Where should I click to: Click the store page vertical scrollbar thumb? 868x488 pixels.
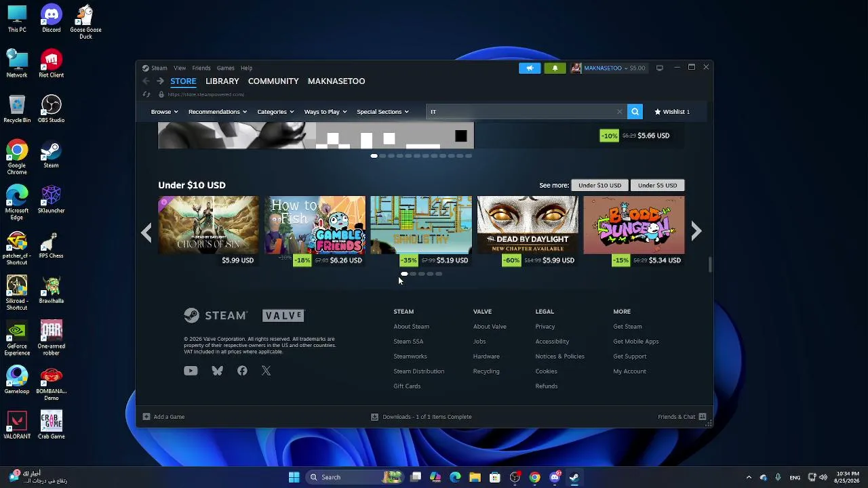coord(710,265)
